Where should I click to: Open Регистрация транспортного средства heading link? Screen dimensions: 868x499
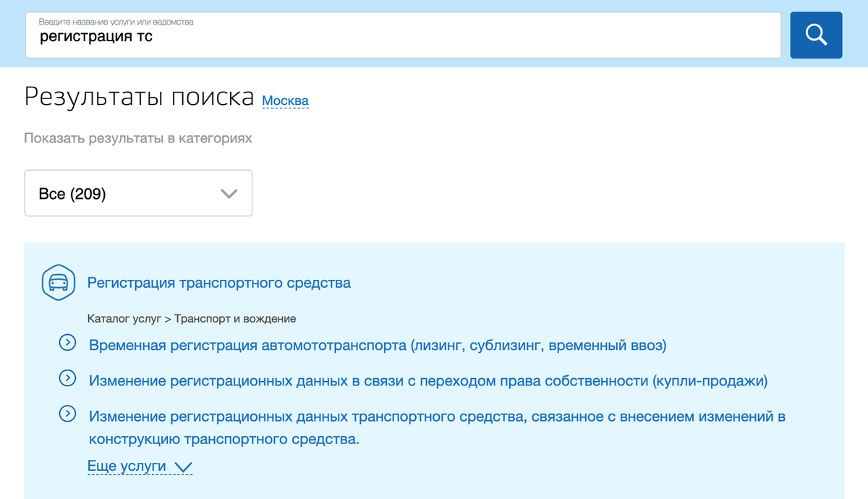pos(218,283)
